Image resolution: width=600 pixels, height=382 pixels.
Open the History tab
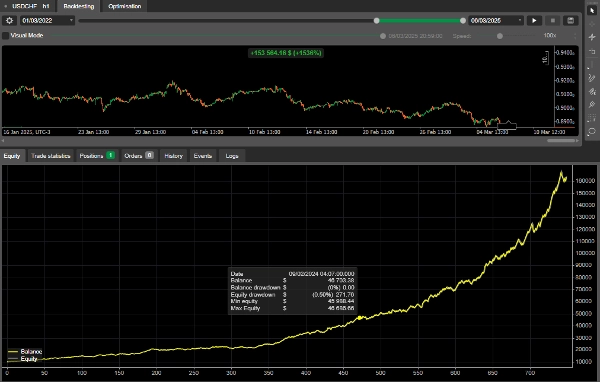[173, 156]
